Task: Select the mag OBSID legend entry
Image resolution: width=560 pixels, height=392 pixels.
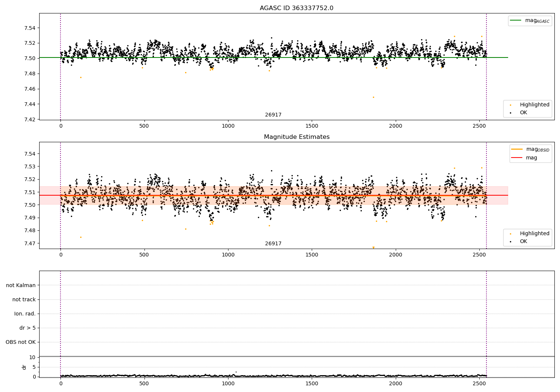Action: tap(531, 149)
